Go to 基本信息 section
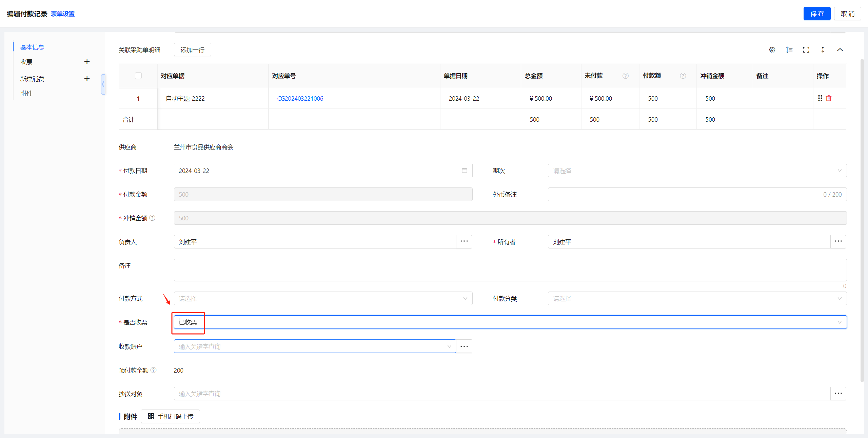868x438 pixels. coord(32,47)
